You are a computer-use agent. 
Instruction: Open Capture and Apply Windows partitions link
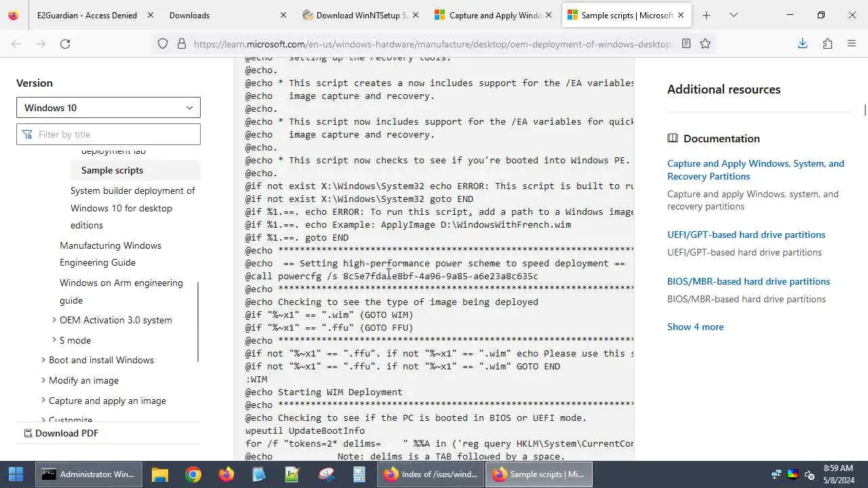click(x=755, y=169)
